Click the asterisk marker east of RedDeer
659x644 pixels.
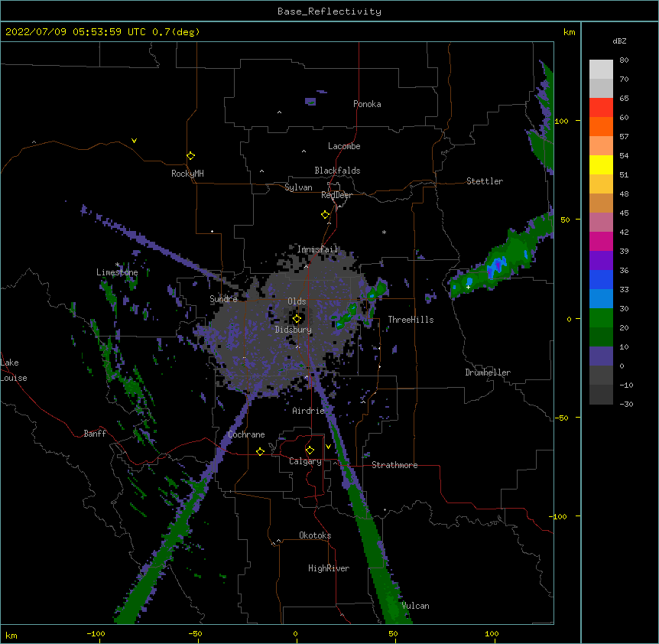[384, 232]
